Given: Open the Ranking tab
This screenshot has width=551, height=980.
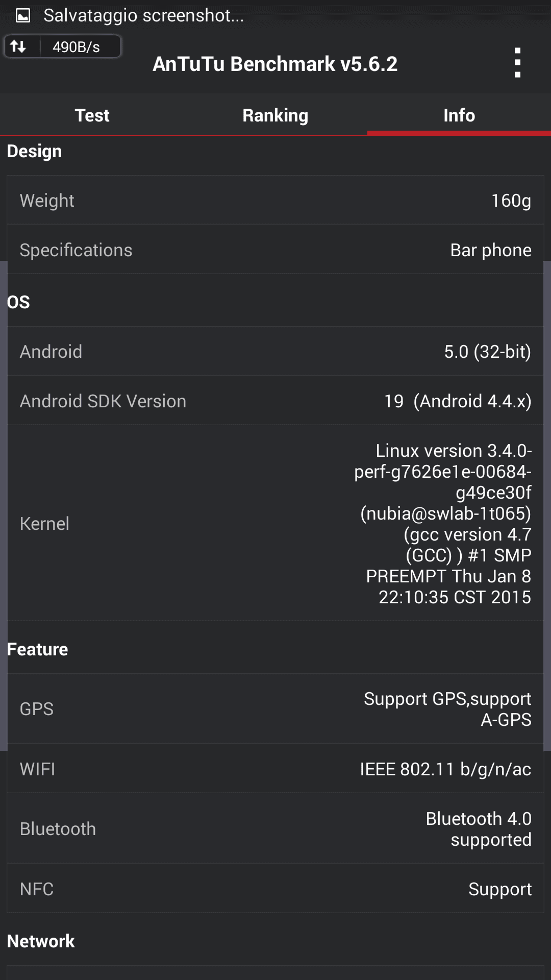Looking at the screenshot, I should [275, 115].
